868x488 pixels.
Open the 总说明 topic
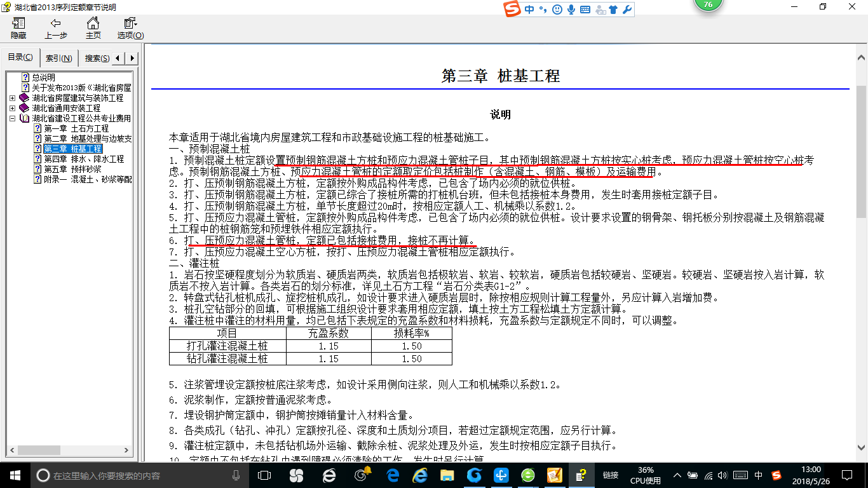[44, 78]
